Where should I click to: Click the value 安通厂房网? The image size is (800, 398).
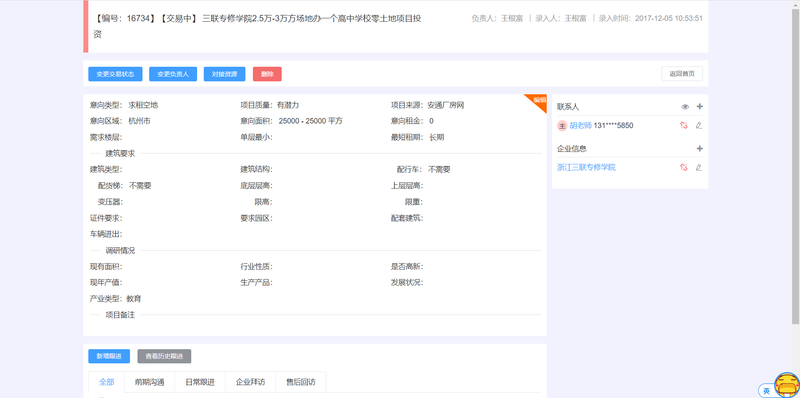coord(445,105)
